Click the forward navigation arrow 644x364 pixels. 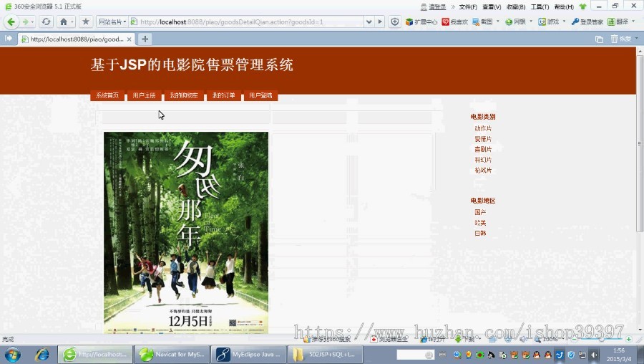pyautogui.click(x=26, y=21)
